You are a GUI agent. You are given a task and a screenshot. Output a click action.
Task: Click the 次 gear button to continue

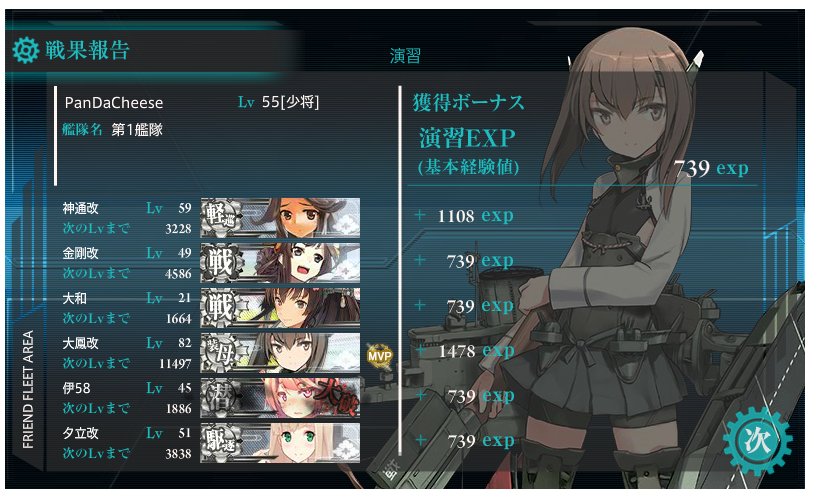pyautogui.click(x=758, y=441)
